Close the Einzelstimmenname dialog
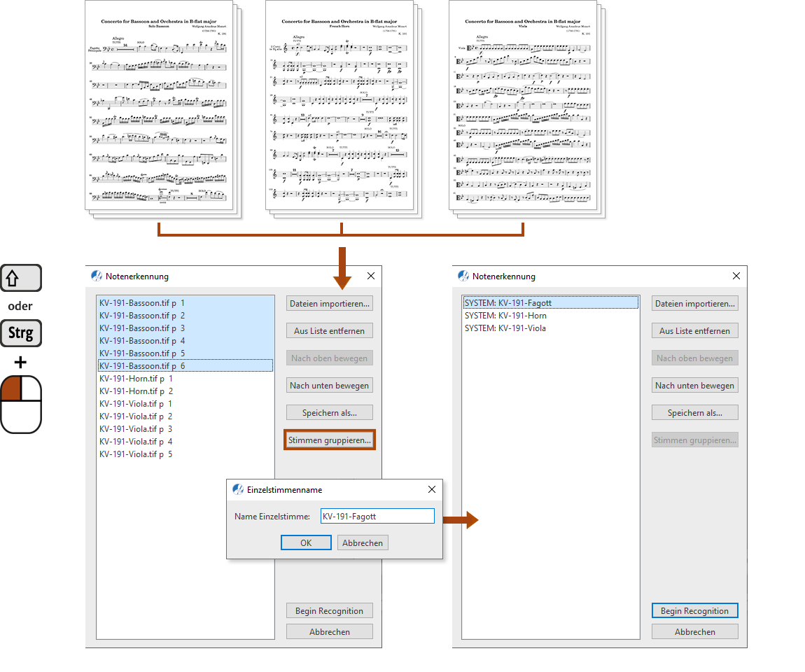 (x=431, y=489)
